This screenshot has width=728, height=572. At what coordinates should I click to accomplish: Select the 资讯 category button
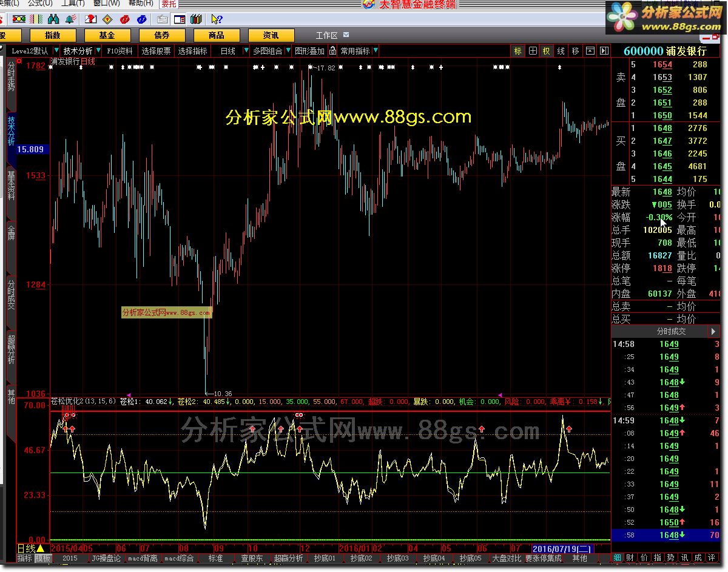point(271,35)
